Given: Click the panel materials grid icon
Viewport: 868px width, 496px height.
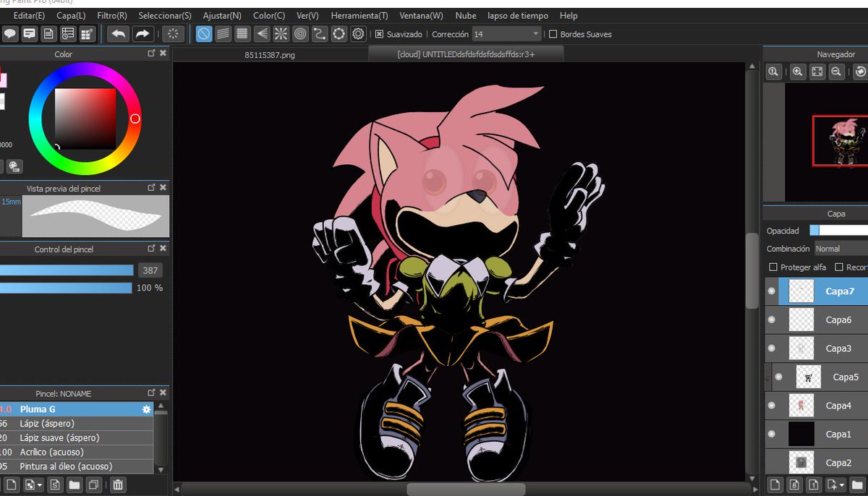Looking at the screenshot, I should click(88, 34).
